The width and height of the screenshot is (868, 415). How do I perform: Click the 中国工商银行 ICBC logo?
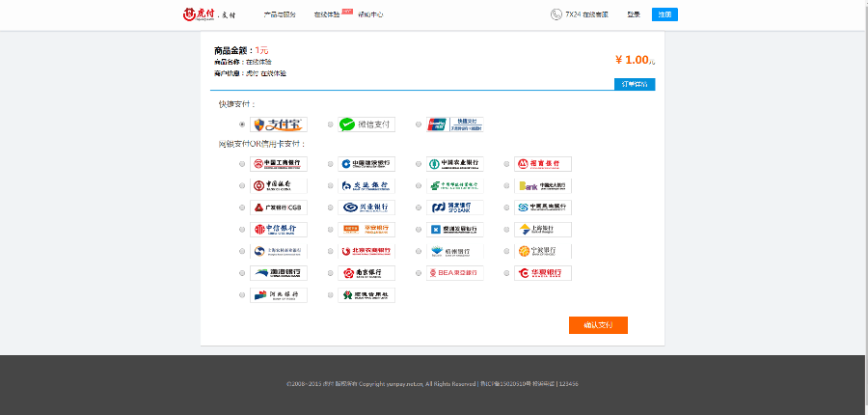point(279,164)
